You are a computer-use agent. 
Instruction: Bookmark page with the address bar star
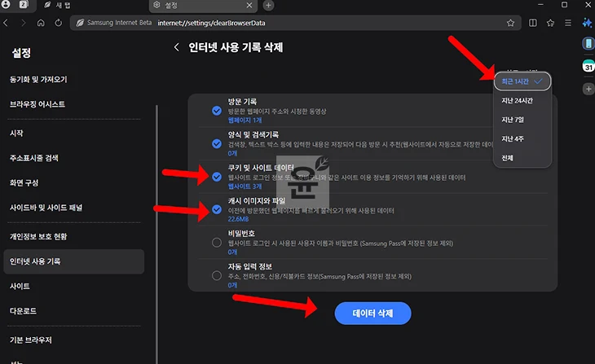click(510, 23)
